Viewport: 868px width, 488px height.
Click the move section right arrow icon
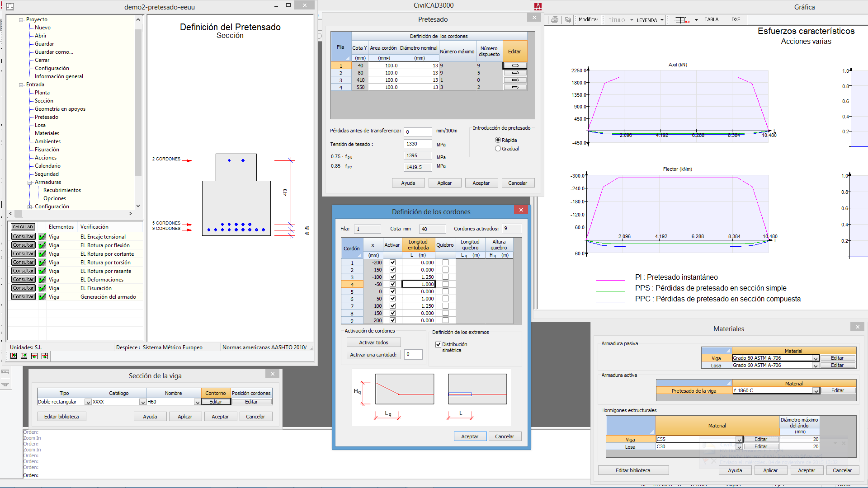coord(14,356)
